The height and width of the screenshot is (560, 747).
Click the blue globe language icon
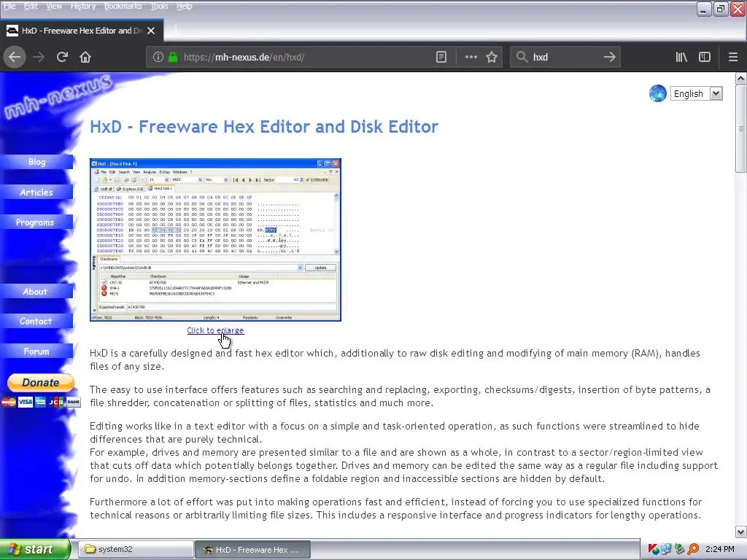[657, 93]
